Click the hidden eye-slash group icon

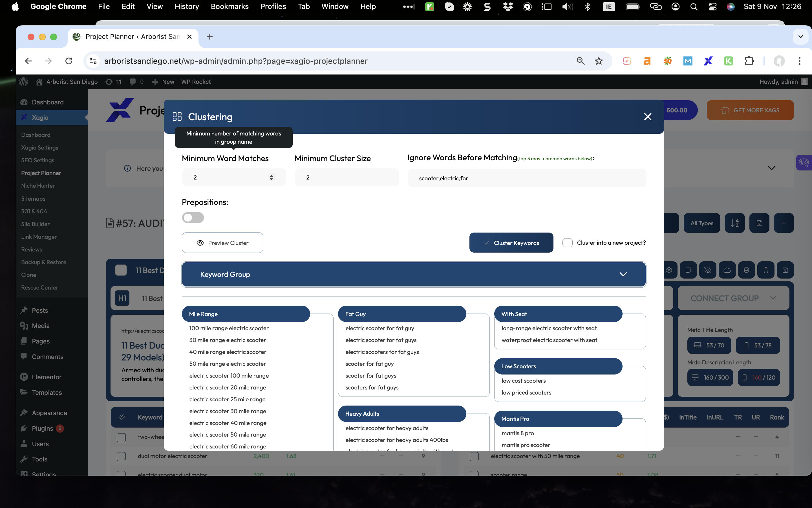point(708,270)
